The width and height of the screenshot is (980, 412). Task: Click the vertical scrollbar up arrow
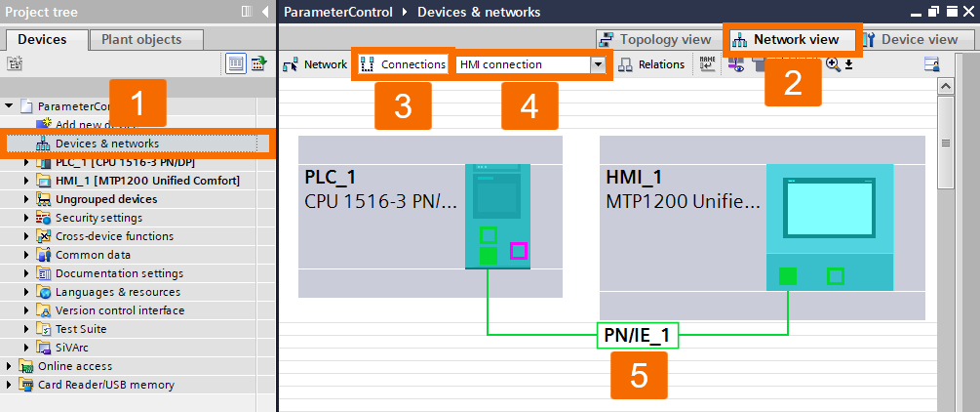coord(946,86)
